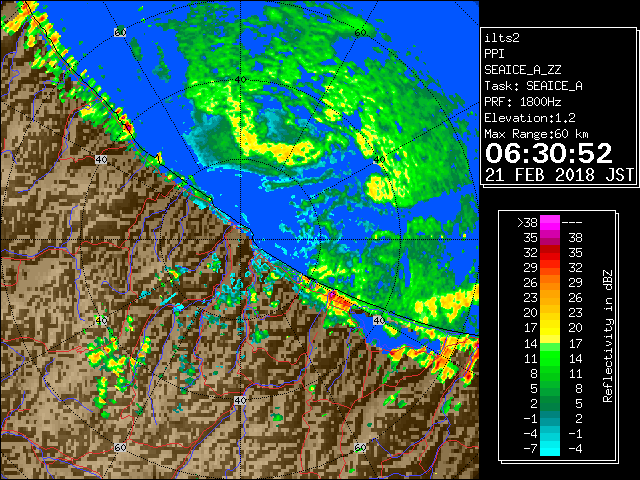Click the '60' range label in southwest

[120, 448]
